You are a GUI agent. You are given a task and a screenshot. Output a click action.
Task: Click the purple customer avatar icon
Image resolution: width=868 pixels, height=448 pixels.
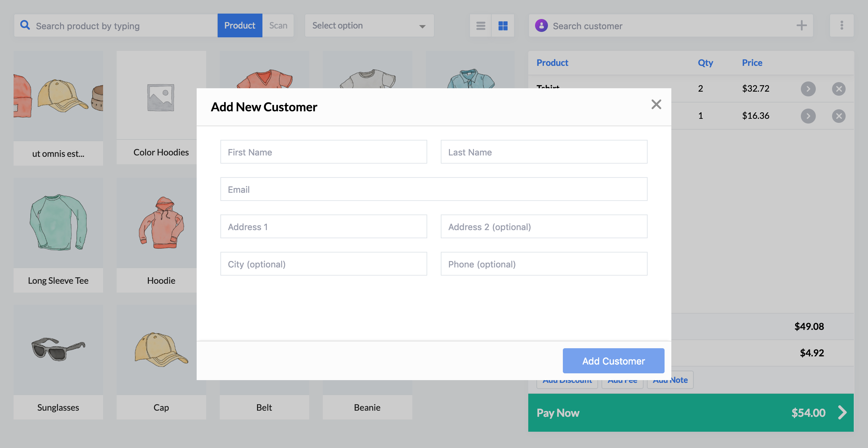[541, 25]
